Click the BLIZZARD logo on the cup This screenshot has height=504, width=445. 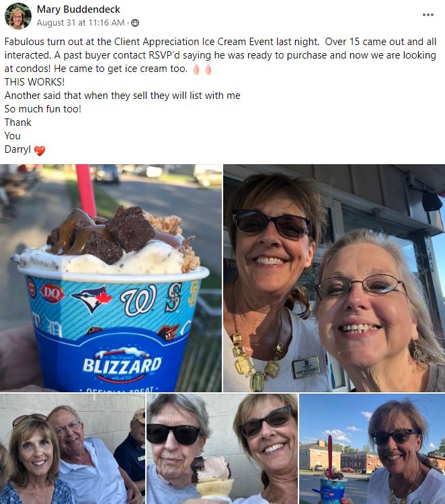122,365
